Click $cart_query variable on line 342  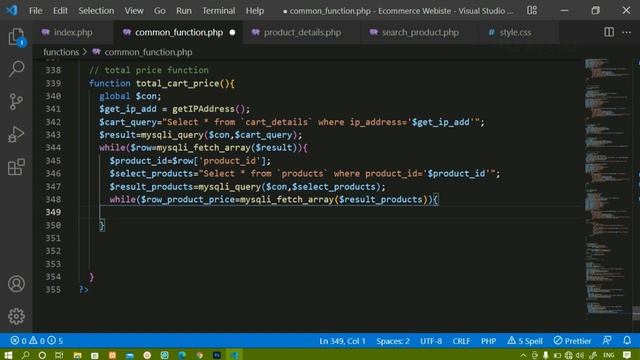(x=128, y=122)
